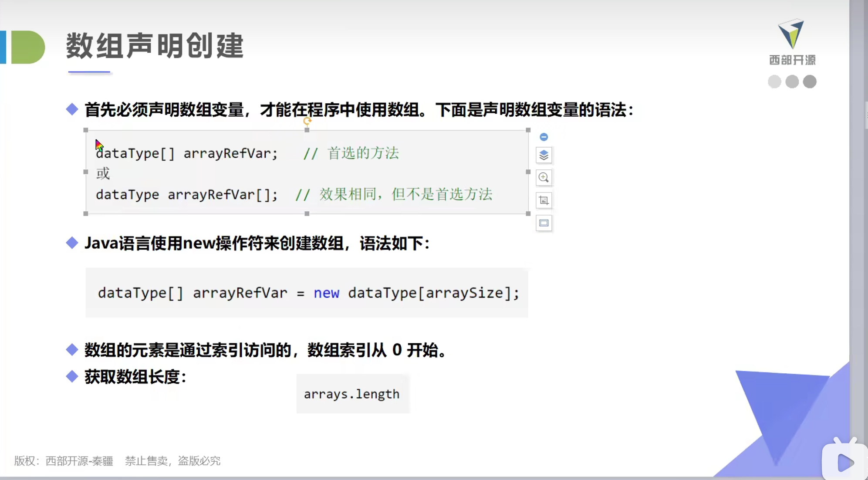Click the darkest gray circle under the logo

810,81
